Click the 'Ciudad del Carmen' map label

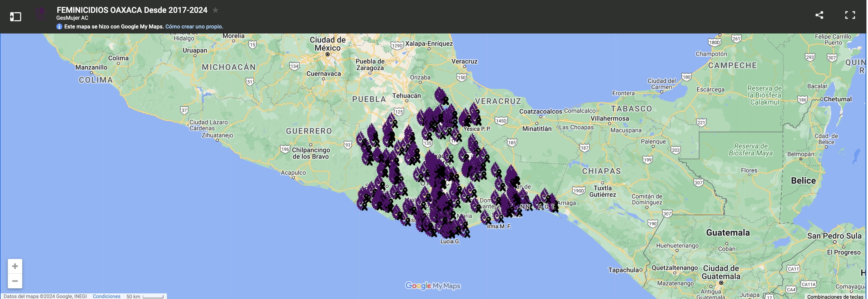click(662, 84)
